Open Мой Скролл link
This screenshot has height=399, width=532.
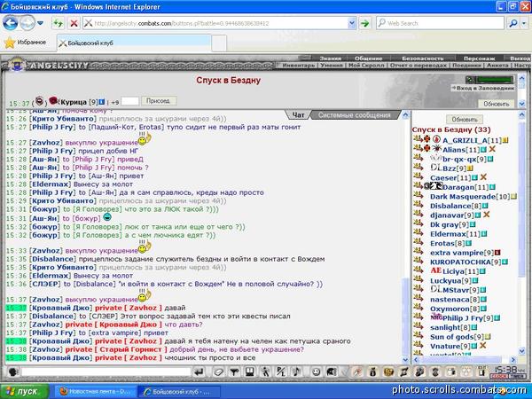366,65
